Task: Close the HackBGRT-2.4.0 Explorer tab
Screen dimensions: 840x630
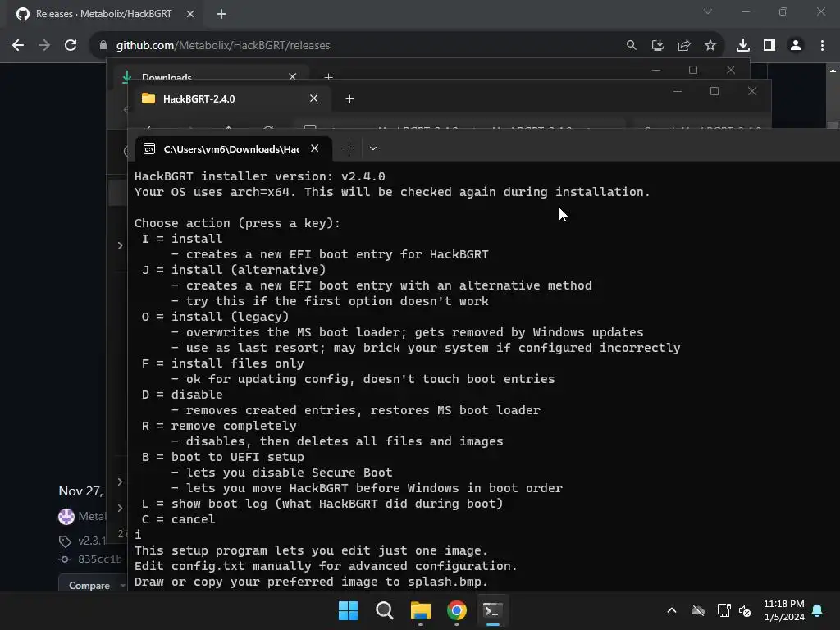Action: point(314,98)
